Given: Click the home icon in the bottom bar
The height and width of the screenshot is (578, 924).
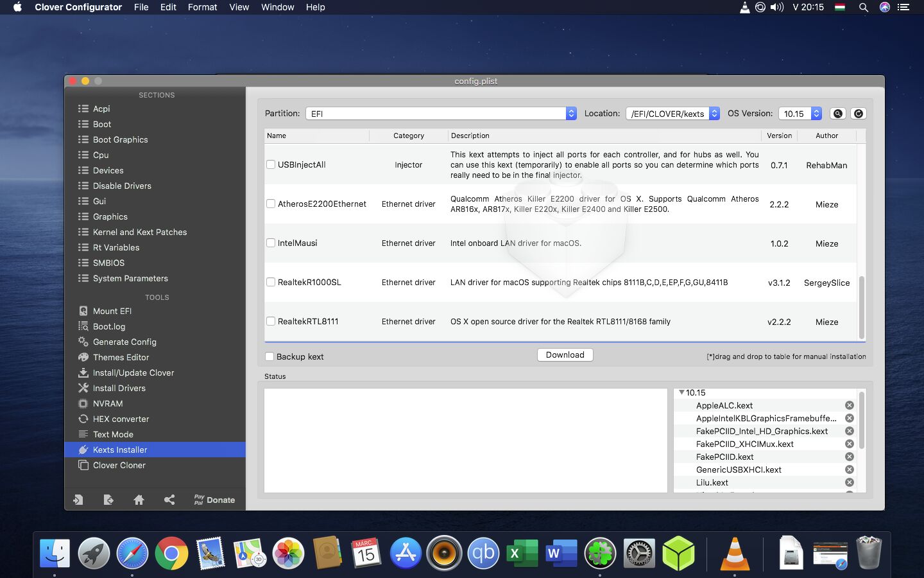Looking at the screenshot, I should coord(139,500).
